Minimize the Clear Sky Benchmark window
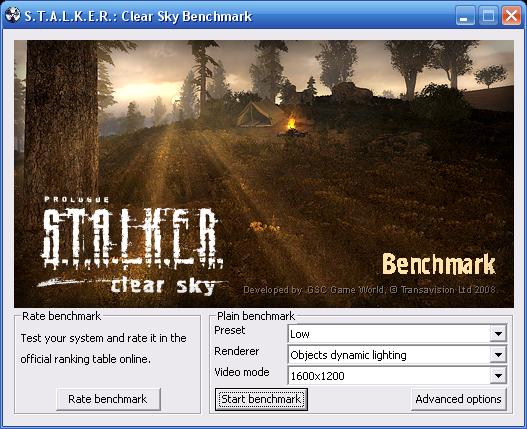The width and height of the screenshot is (527, 429). click(465, 16)
